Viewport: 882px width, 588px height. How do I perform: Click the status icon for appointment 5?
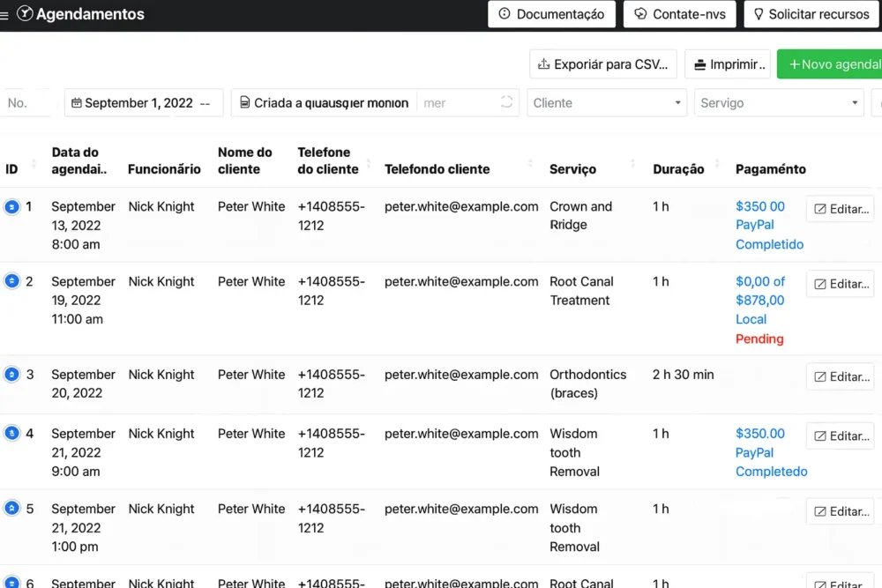pos(12,509)
